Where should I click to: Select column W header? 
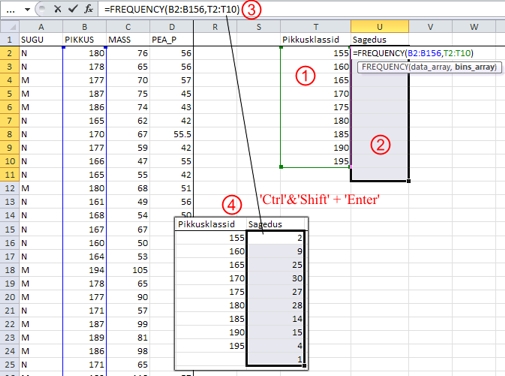tap(474, 27)
